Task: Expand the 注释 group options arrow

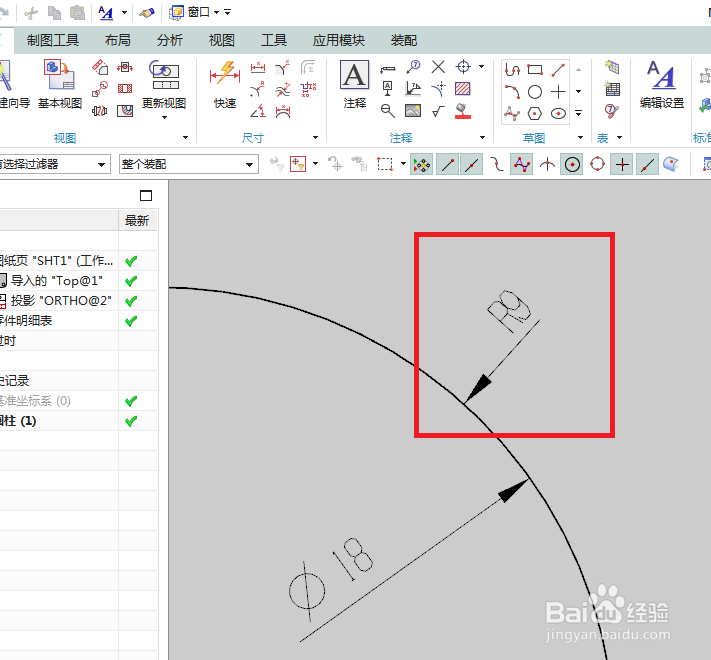Action: point(482,137)
